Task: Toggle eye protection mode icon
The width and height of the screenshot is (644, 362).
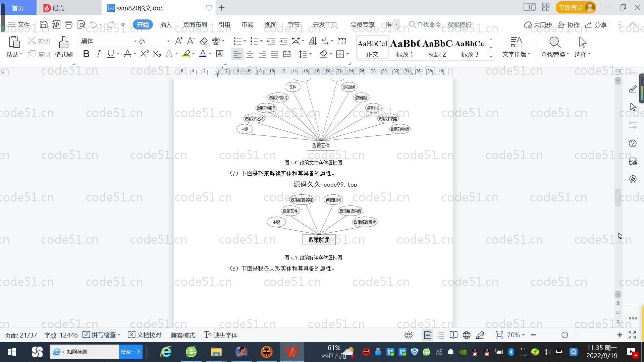Action: coord(408,335)
